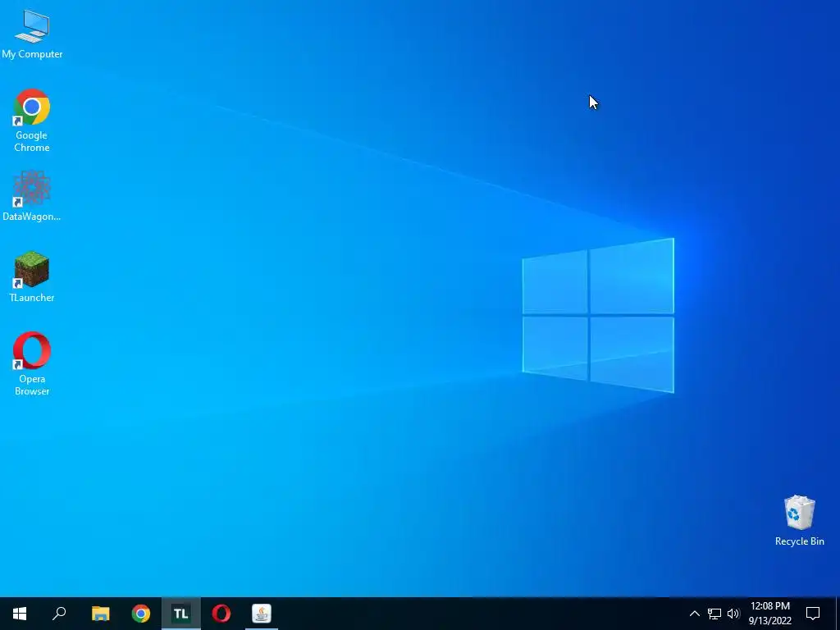
Task: Open the volume speaker tray icon
Action: 733,614
